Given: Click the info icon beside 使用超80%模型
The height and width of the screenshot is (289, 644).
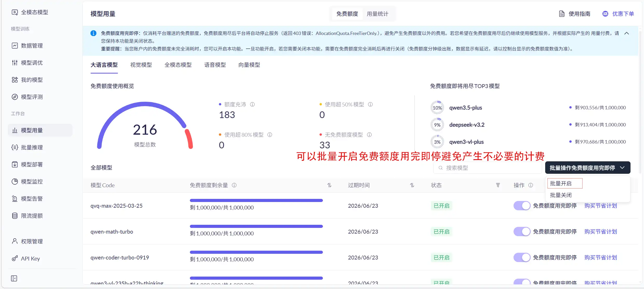Looking at the screenshot, I should tap(270, 135).
